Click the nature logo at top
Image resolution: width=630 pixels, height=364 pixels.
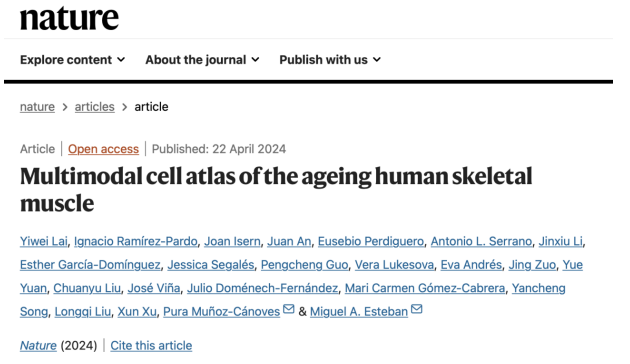click(x=69, y=18)
